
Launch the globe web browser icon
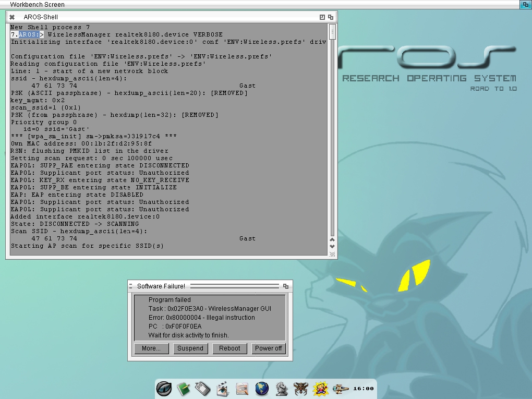tap(262, 389)
